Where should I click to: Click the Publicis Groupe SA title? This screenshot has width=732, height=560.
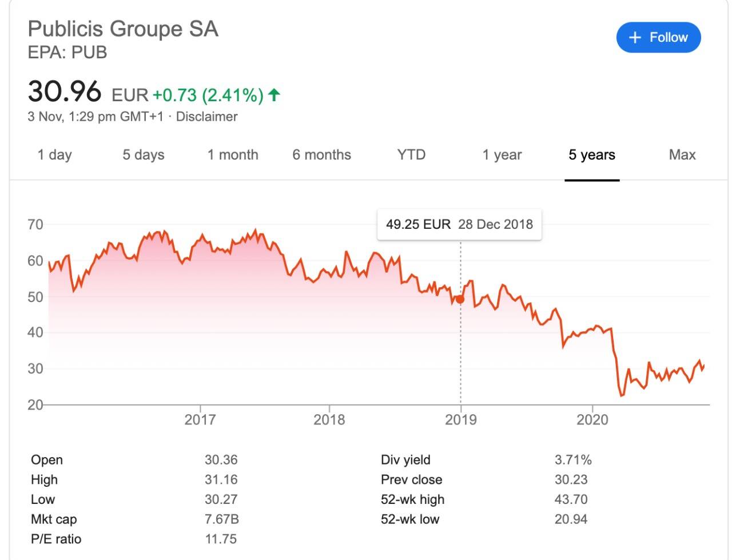(123, 29)
